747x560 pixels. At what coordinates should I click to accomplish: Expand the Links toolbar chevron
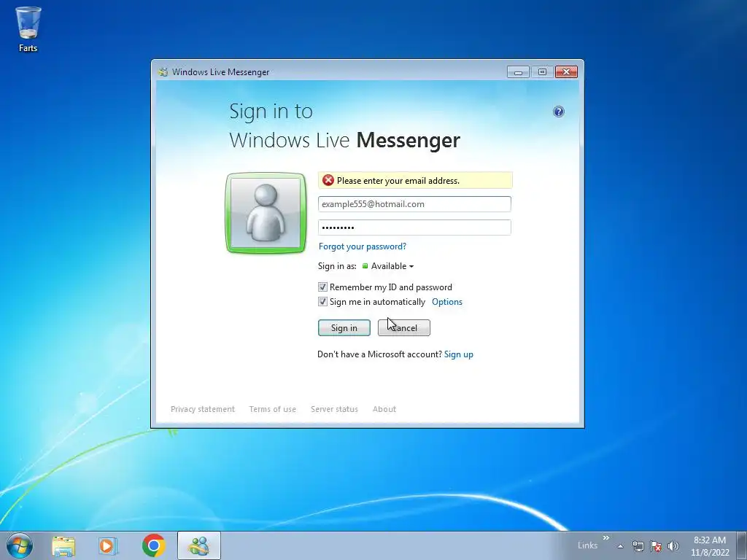(606, 538)
